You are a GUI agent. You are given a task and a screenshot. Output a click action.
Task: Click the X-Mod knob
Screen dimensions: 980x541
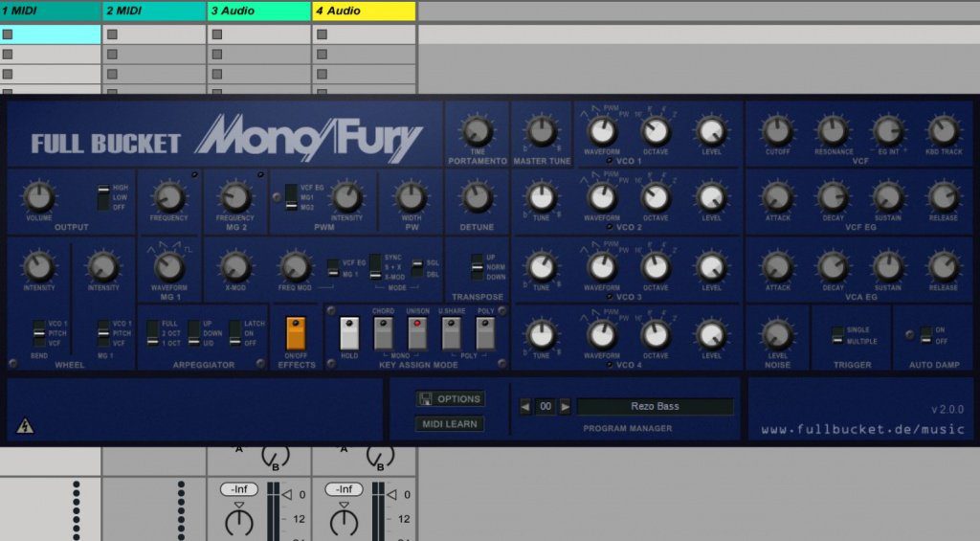[x=235, y=267]
